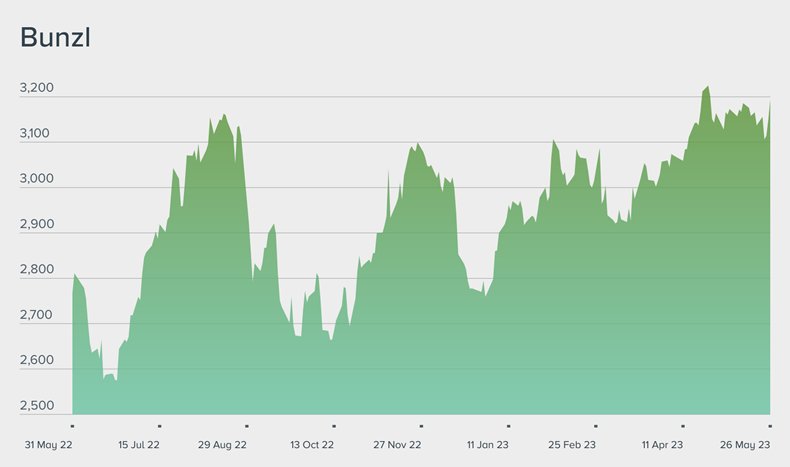Viewport: 790px width, 467px height.
Task: Click the 2,700 price axis label
Action: (37, 315)
